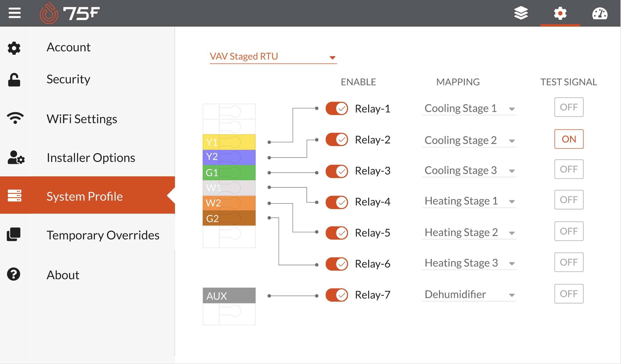The height and width of the screenshot is (364, 621).
Task: Click Relay-5 OFF test signal button
Action: pyautogui.click(x=569, y=231)
